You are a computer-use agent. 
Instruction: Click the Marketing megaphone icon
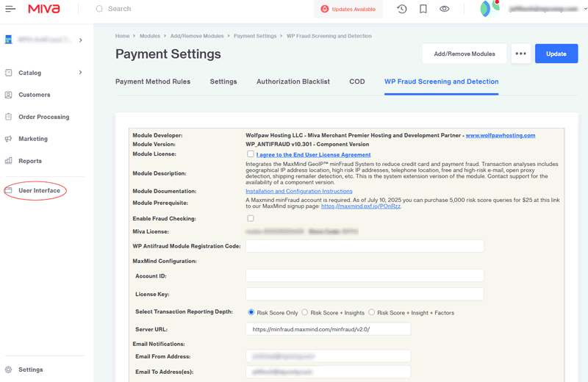[9, 139]
